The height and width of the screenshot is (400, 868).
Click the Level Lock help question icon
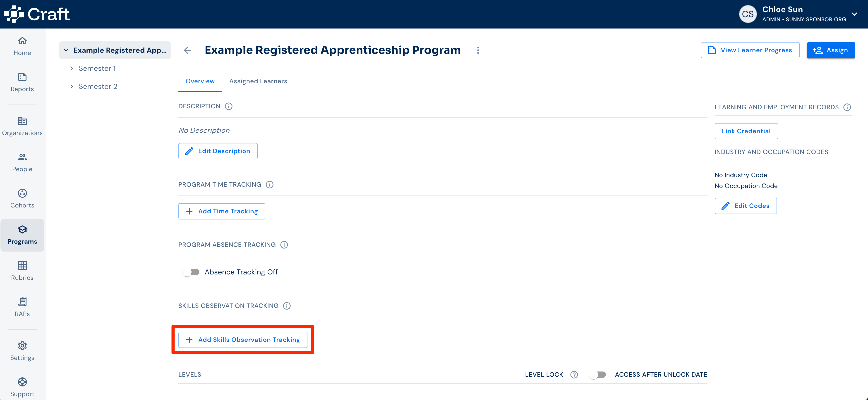point(574,374)
